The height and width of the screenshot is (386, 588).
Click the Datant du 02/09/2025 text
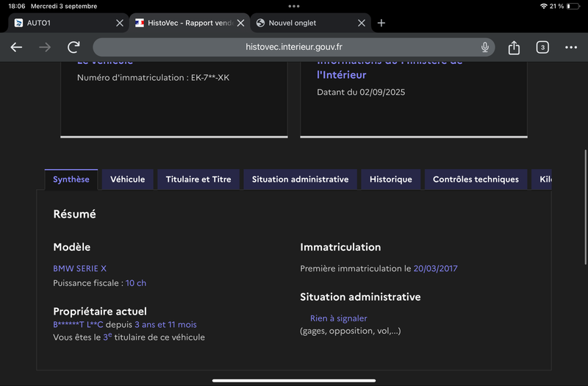pyautogui.click(x=361, y=93)
